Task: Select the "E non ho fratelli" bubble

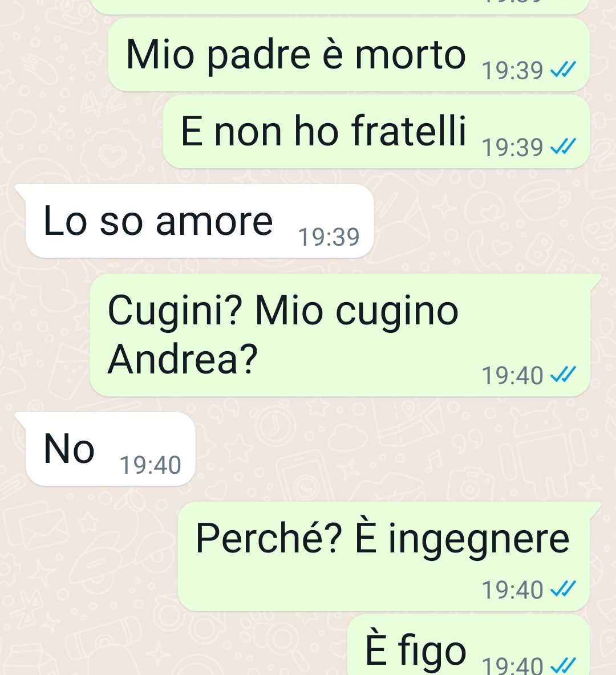Action: click(376, 132)
